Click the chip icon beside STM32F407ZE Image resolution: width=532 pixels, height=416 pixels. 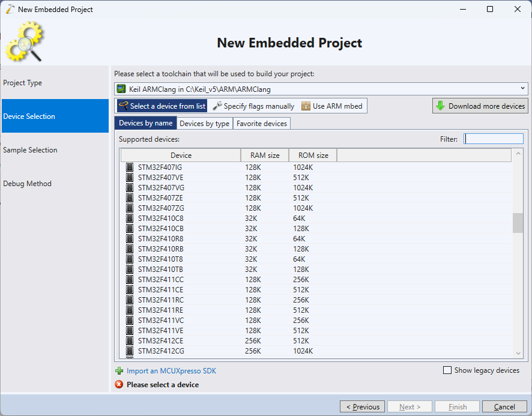[x=130, y=198]
